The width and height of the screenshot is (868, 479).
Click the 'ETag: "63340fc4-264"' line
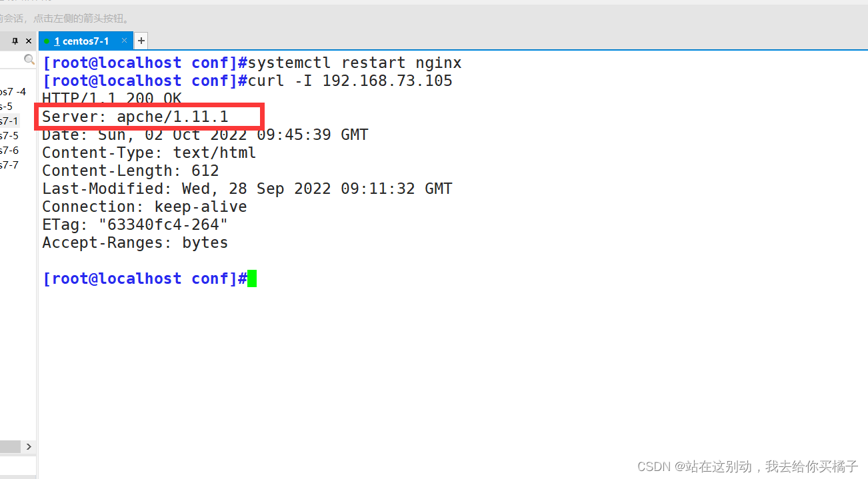pos(135,225)
